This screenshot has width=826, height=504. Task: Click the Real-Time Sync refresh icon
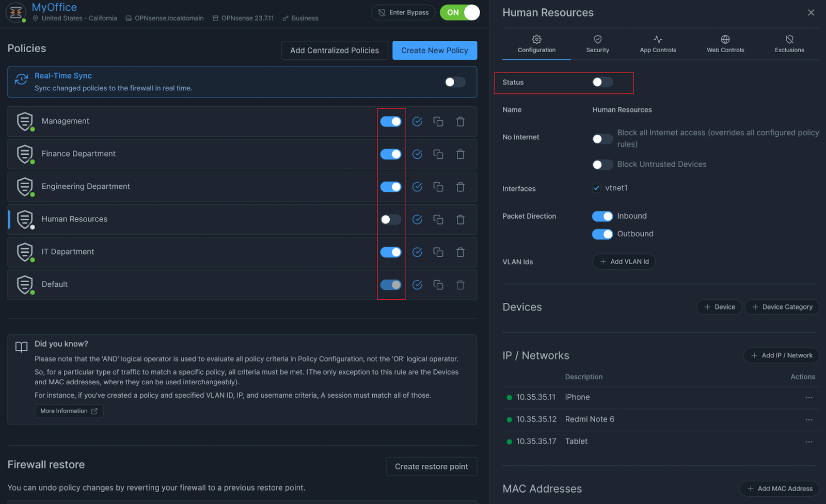pyautogui.click(x=21, y=79)
